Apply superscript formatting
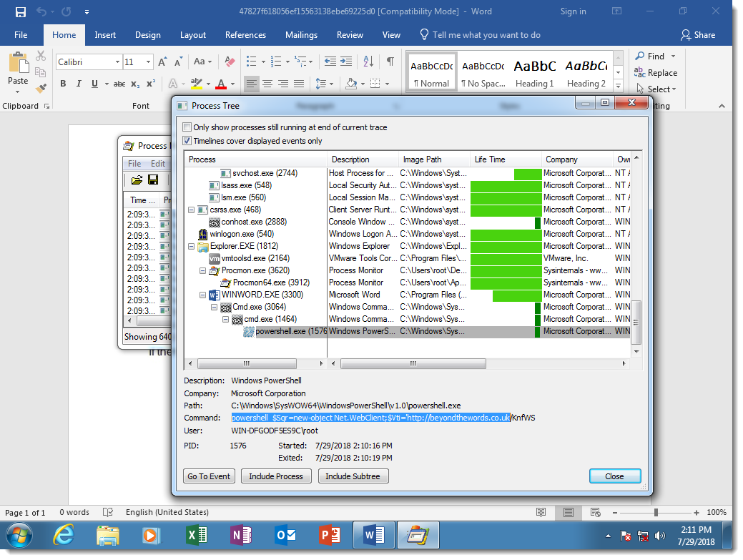 [151, 84]
